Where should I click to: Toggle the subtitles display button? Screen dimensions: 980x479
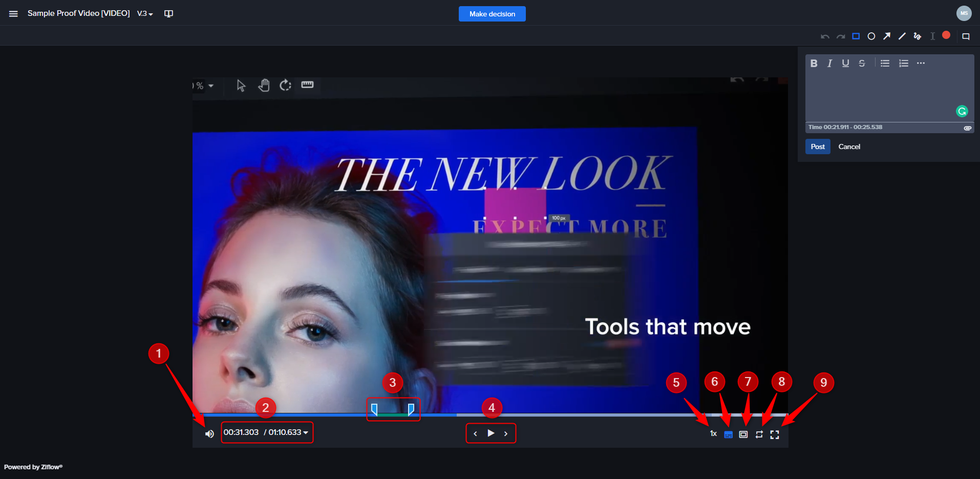click(x=728, y=434)
